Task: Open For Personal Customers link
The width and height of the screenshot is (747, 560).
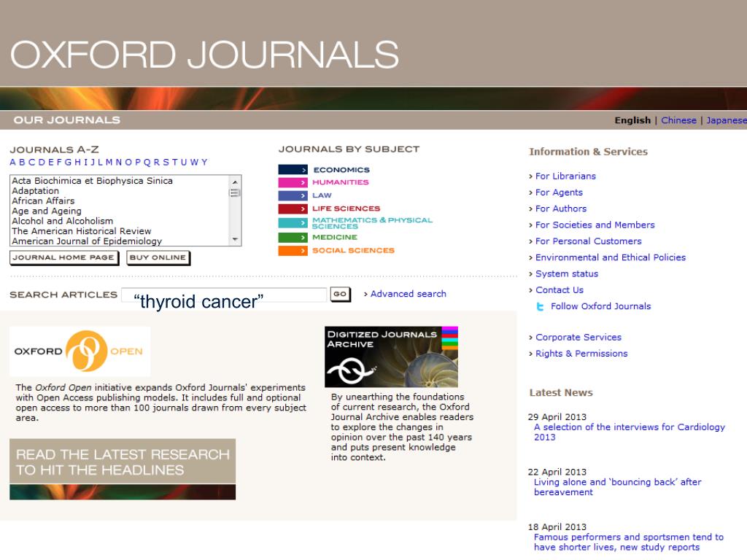Action: click(x=589, y=241)
